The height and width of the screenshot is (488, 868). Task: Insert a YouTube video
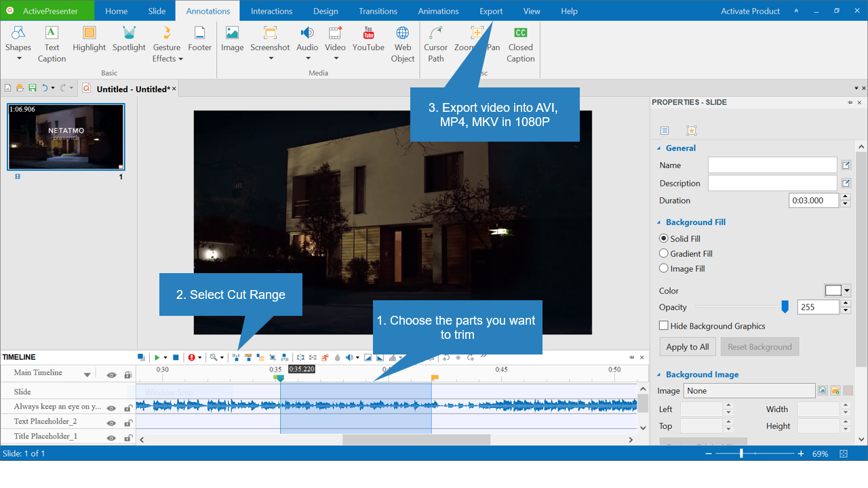(368, 41)
